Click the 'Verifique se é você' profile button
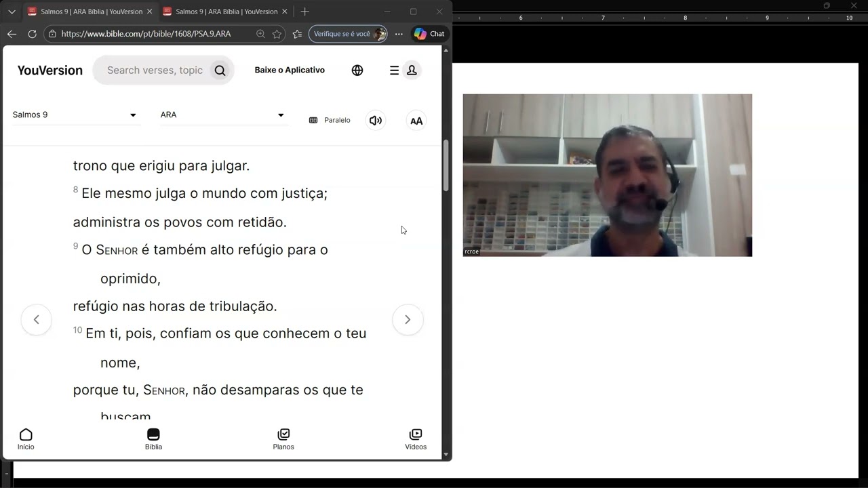Image resolution: width=868 pixels, height=488 pixels. point(348,34)
